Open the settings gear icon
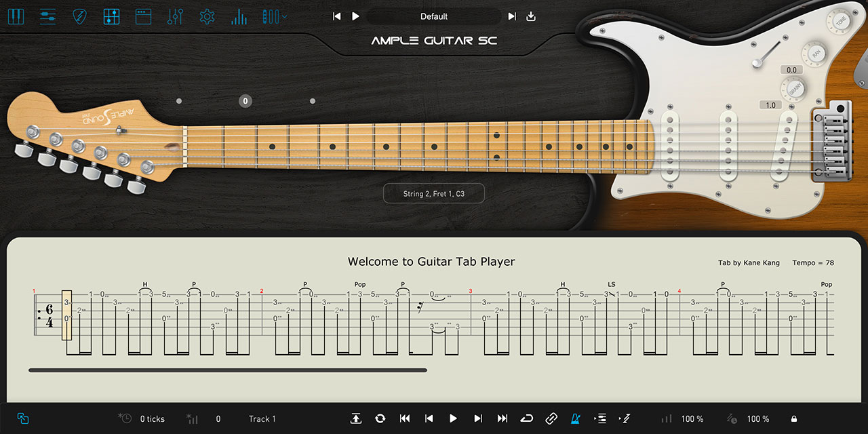Image resolution: width=868 pixels, height=434 pixels. tap(207, 16)
